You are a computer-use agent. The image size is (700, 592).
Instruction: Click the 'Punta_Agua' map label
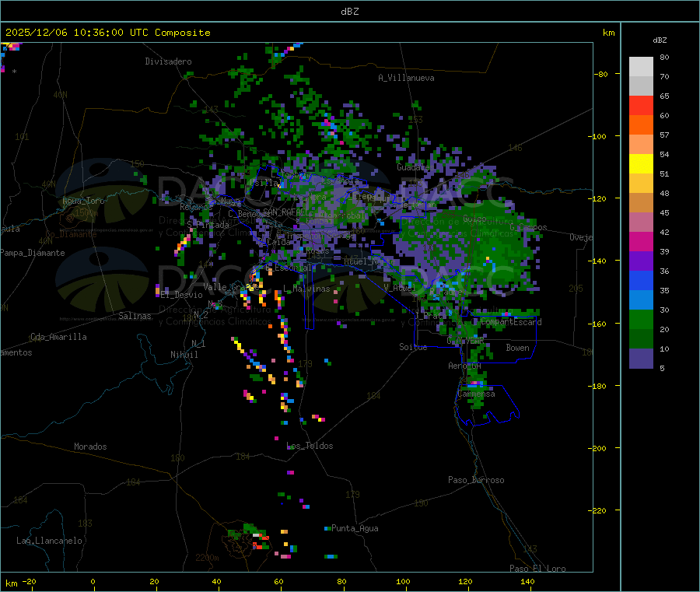(x=355, y=528)
